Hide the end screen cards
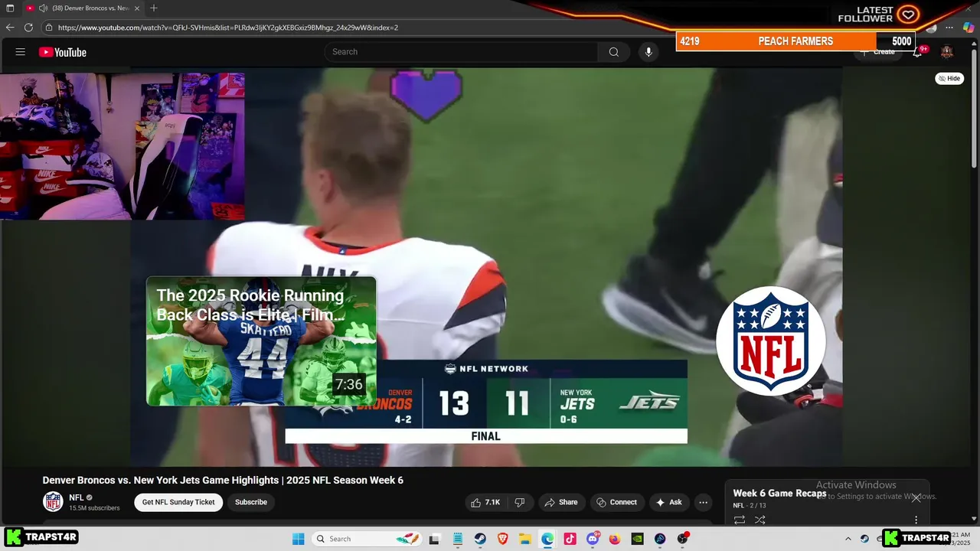 coord(949,78)
